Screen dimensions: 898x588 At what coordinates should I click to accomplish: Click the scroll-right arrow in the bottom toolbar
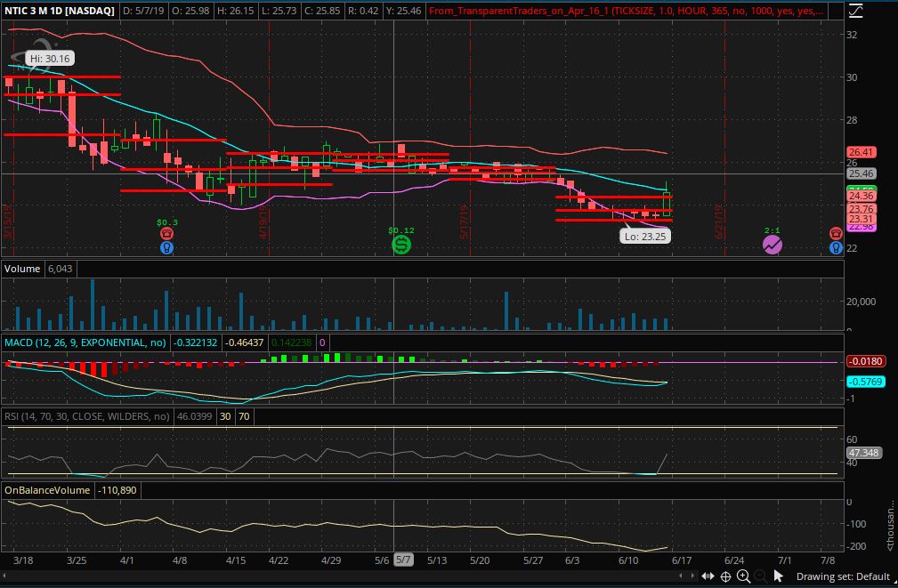[x=693, y=576]
